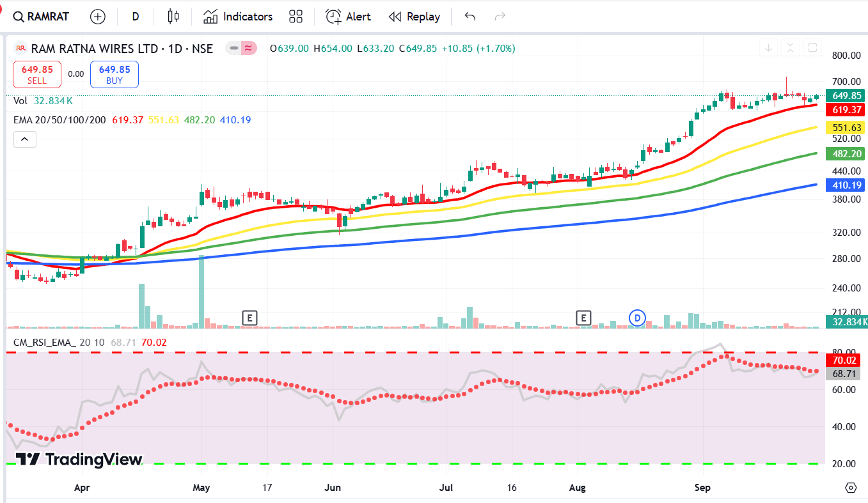Click the maximize pane icon
This screenshot has height=503, width=868.
point(812,48)
